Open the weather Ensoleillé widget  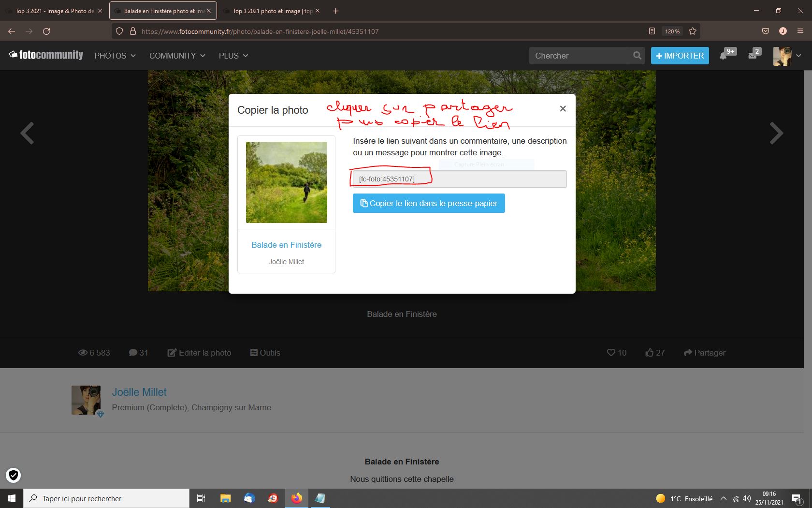(684, 498)
